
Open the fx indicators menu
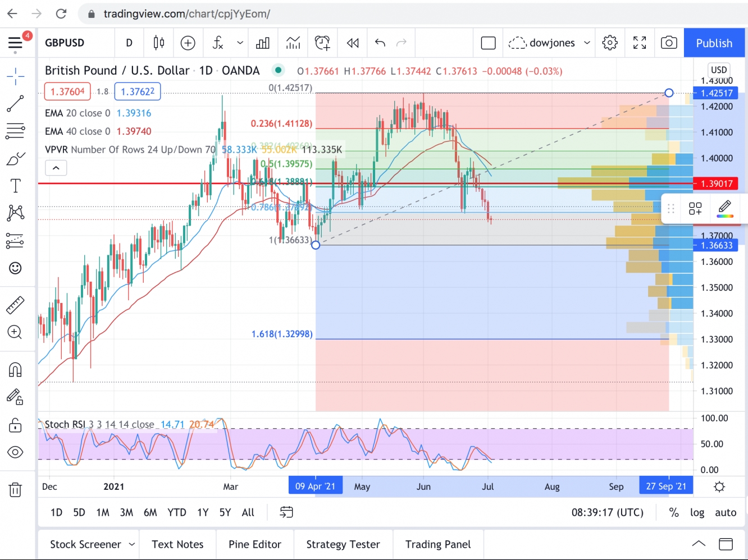tap(218, 43)
